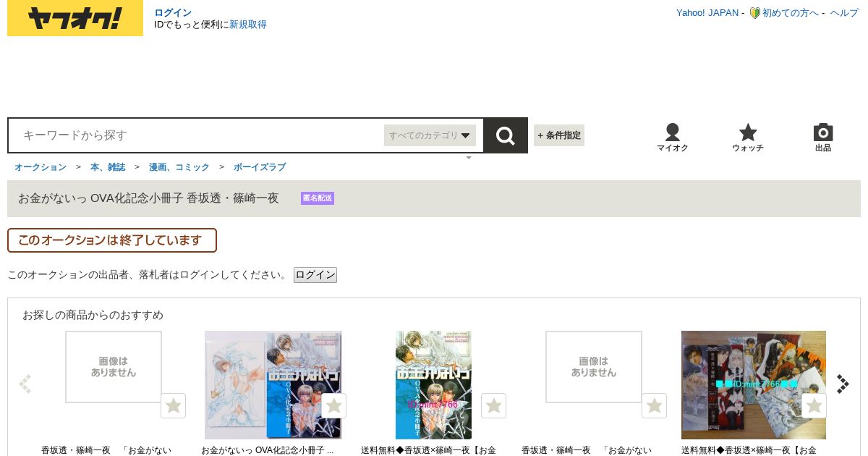Screen dimensions: 868x456
Task: Add first 香坂透・篠崎一夜 item to watchlist star
Action: click(174, 406)
